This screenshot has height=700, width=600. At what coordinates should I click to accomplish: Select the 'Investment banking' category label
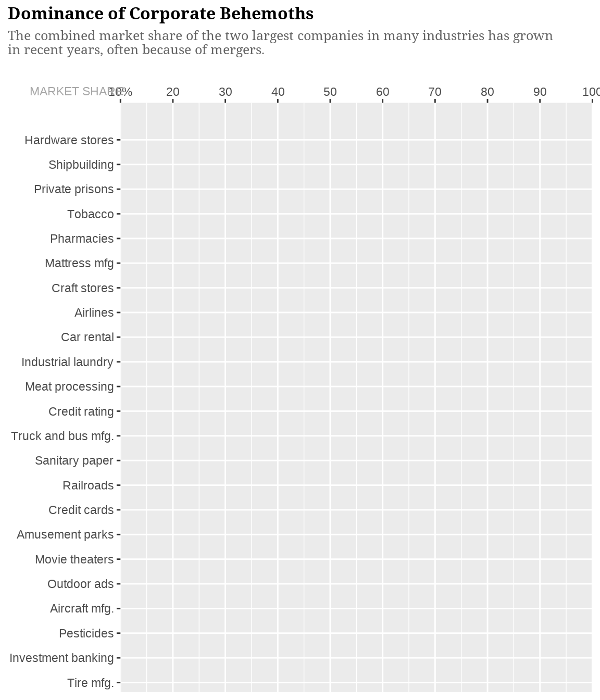(x=61, y=658)
